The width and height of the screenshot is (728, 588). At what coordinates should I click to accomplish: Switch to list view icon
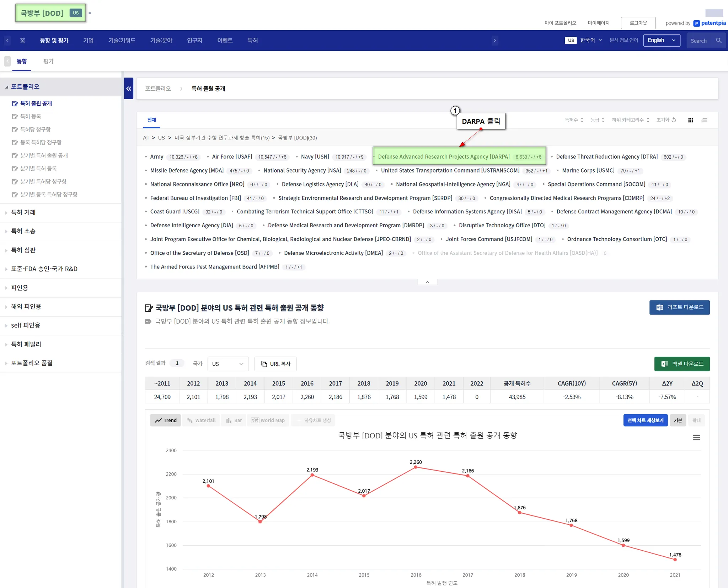[x=704, y=120]
